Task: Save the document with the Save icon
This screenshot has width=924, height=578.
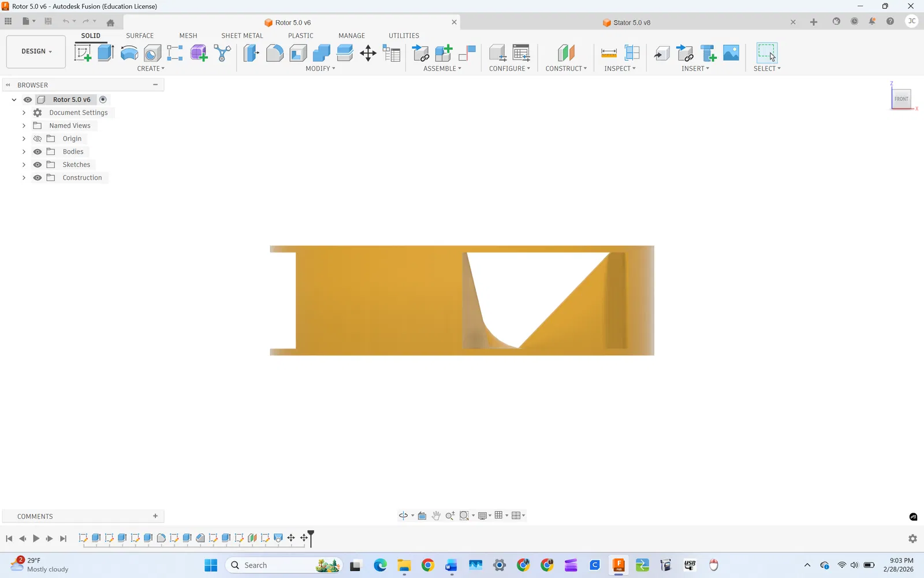Action: 48,21
